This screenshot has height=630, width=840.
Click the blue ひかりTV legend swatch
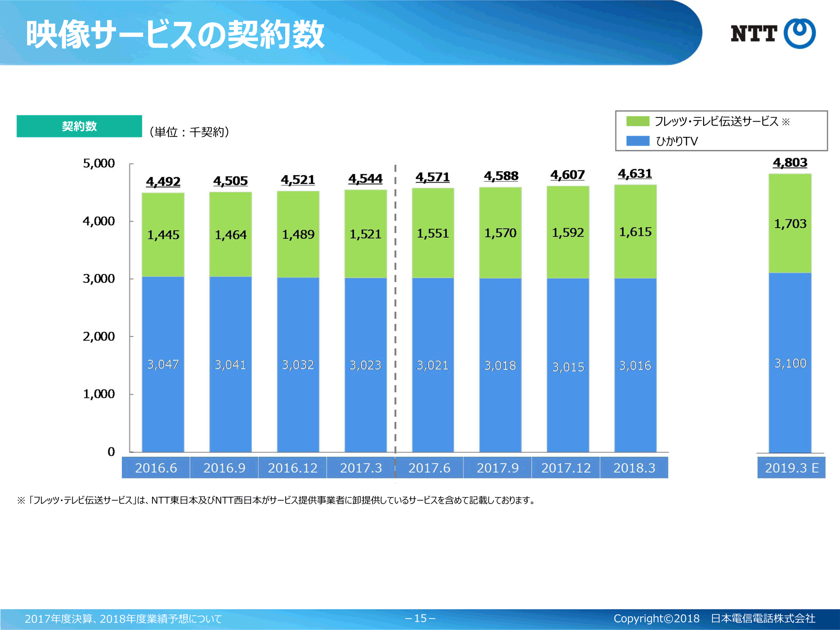[638, 141]
